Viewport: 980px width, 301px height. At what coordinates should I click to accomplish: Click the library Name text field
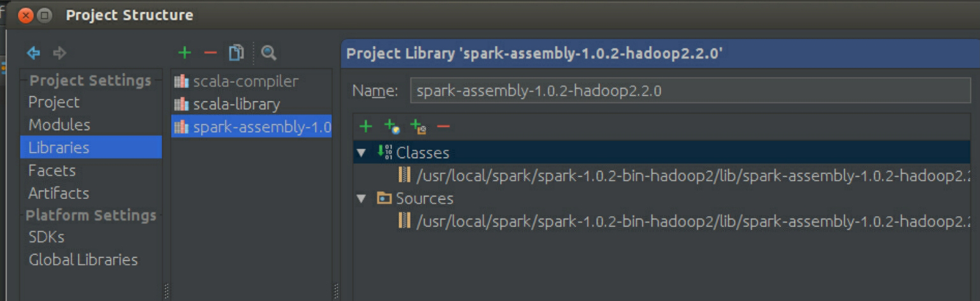point(690,91)
